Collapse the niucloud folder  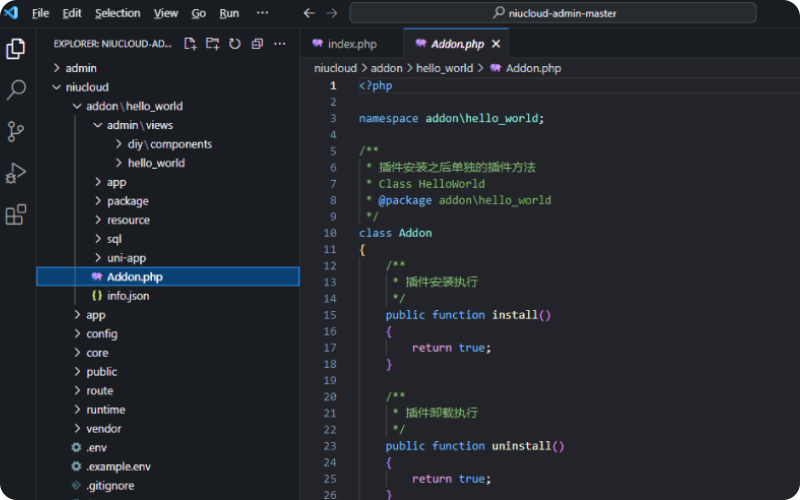[86, 87]
